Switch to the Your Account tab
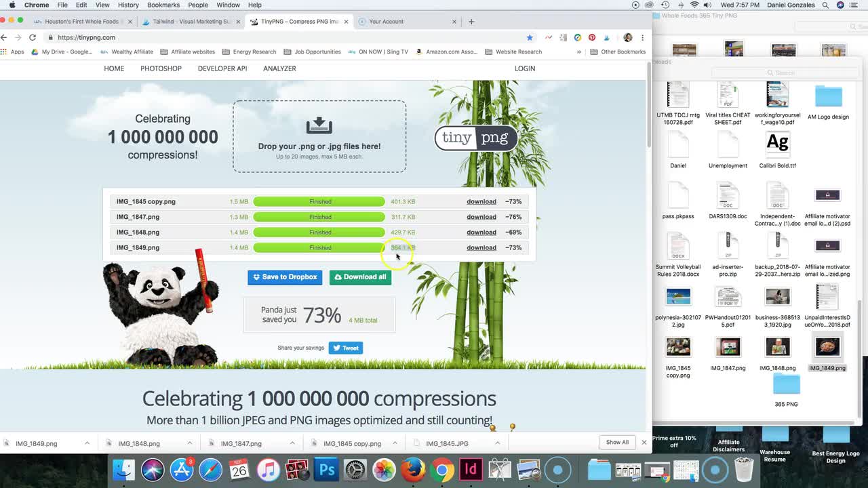Viewport: 868px width, 488px height. click(387, 22)
